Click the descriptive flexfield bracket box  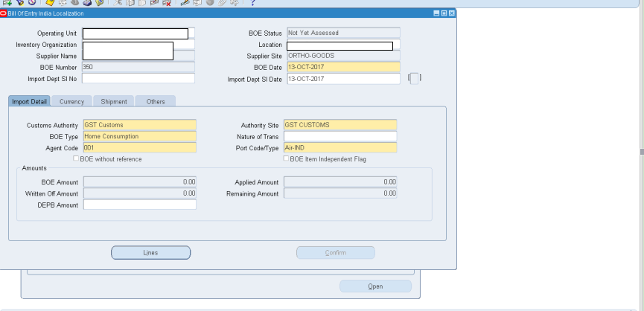pyautogui.click(x=415, y=78)
